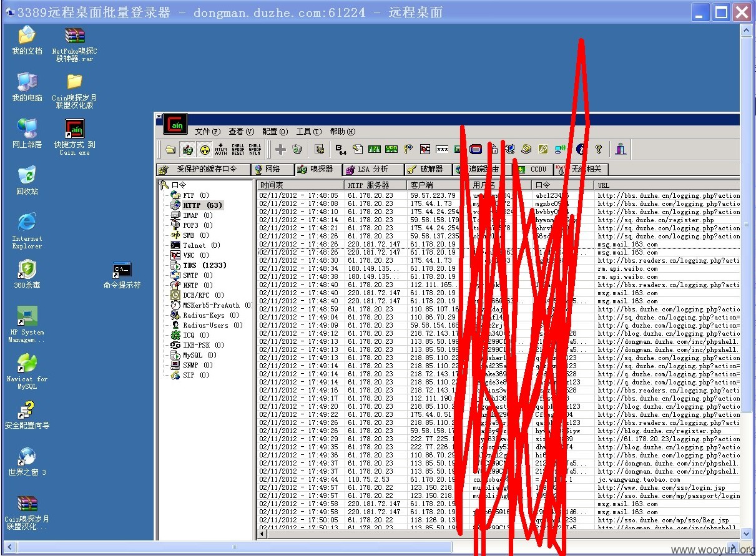Select SIP (0) in password tree
Viewport: 756px width, 556px height.
click(189, 375)
